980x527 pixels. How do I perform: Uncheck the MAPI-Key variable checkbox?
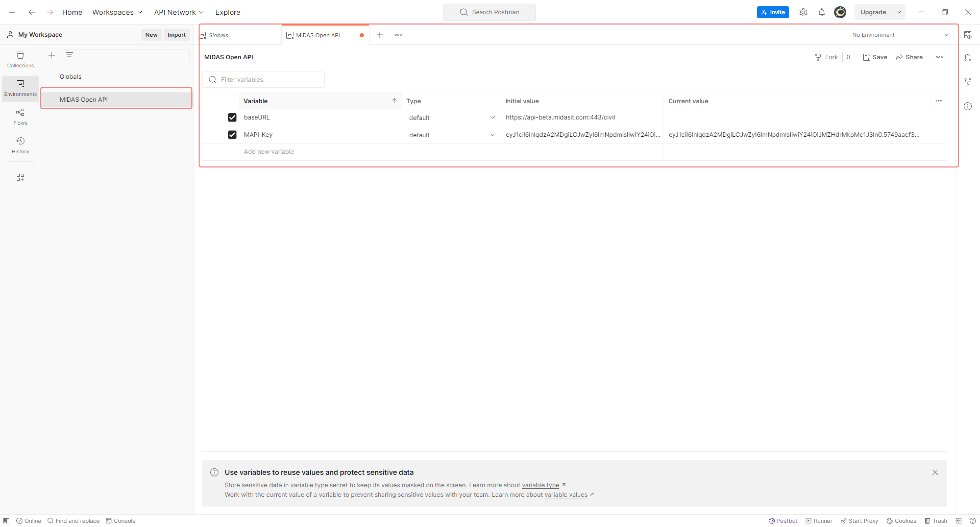(x=232, y=135)
